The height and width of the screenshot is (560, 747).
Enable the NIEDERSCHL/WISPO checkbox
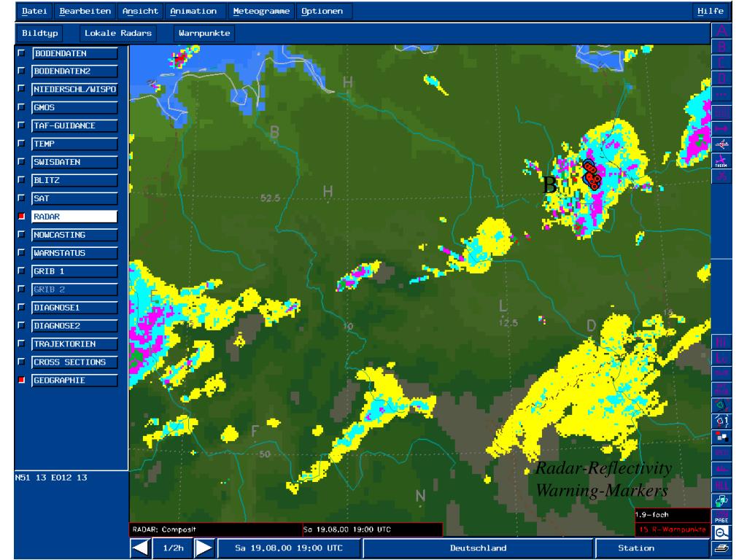point(21,89)
